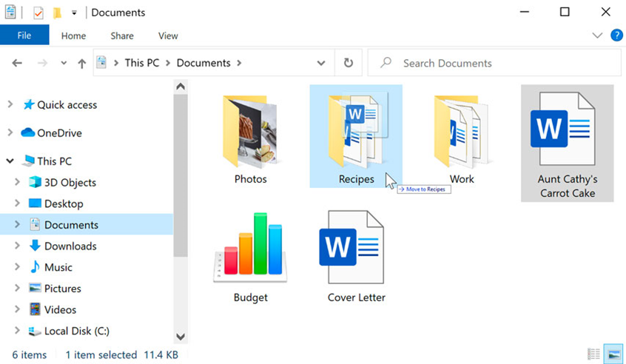Click the New folder icon in title bar
The image size is (626, 364).
[57, 13]
